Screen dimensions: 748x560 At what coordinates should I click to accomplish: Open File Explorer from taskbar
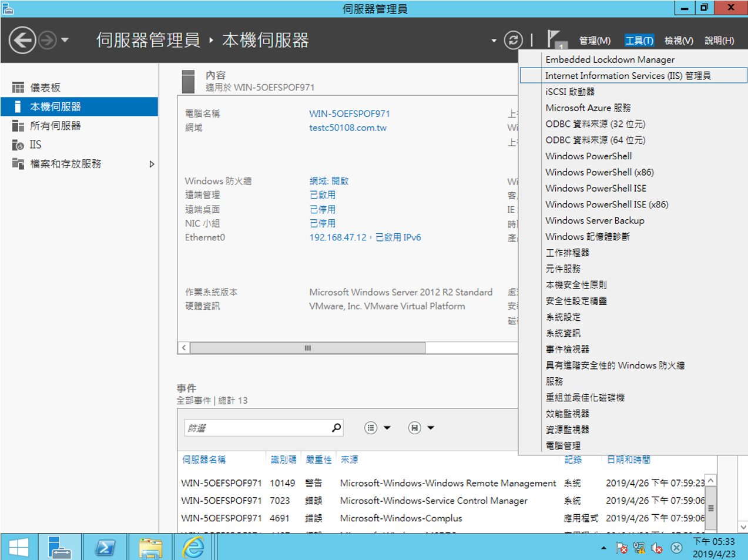[x=150, y=547]
